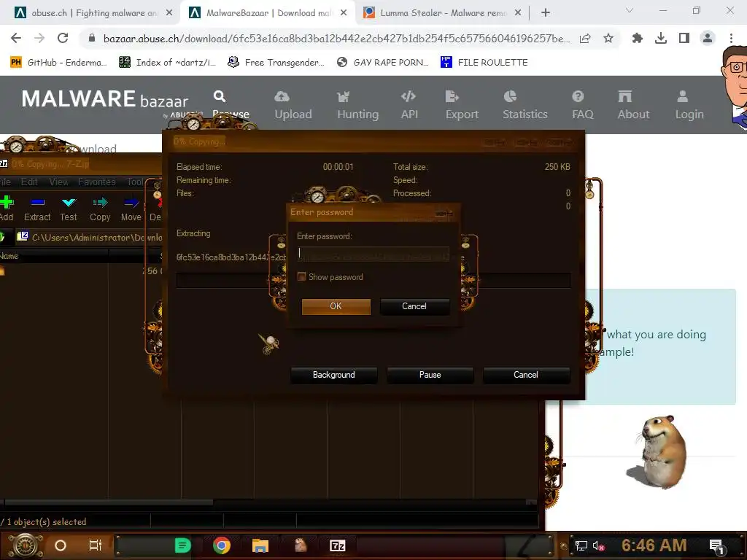This screenshot has width=747, height=560.
Task: Switch to the abuse.ch tab
Action: [x=93, y=13]
